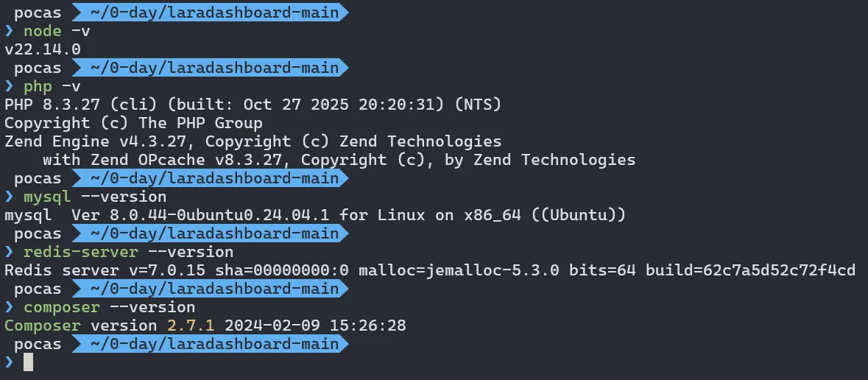Click the "build=62c7a5d52c72f4cd" Redis build hash
The image size is (868, 380).
[750, 270]
